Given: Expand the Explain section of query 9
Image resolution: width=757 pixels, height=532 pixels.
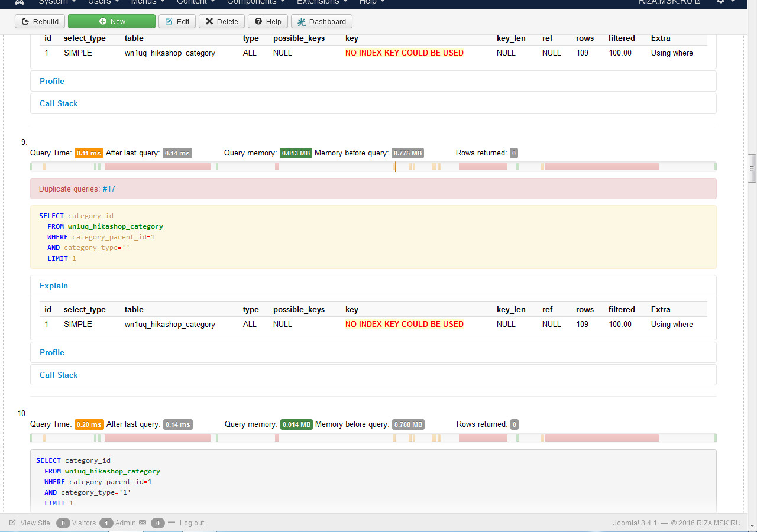Looking at the screenshot, I should coord(54,286).
